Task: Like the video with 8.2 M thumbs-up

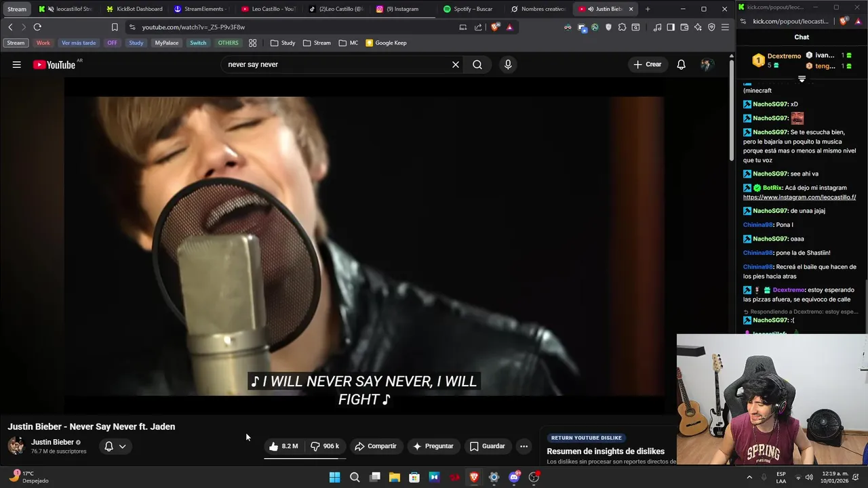Action: (x=283, y=446)
